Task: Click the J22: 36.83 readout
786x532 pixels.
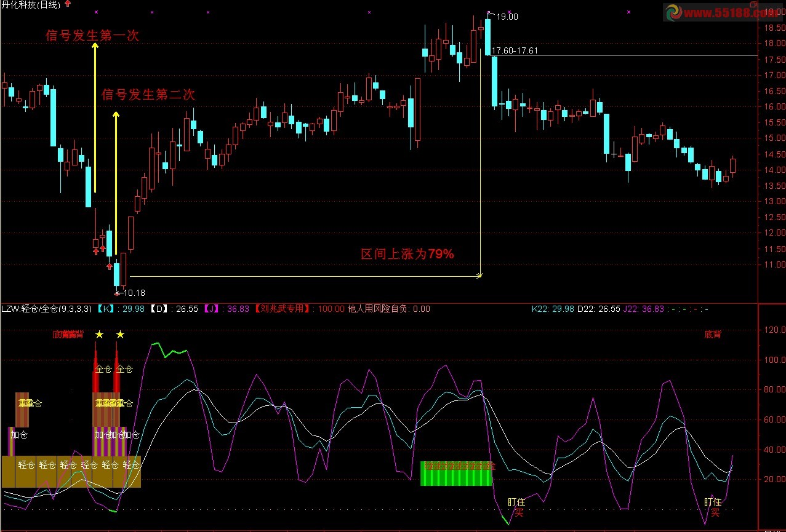Action: tap(644, 309)
